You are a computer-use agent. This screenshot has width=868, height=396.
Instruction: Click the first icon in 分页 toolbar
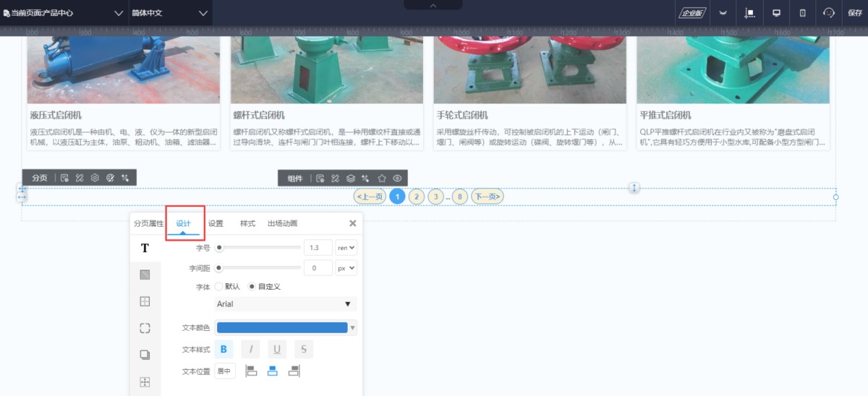(64, 178)
